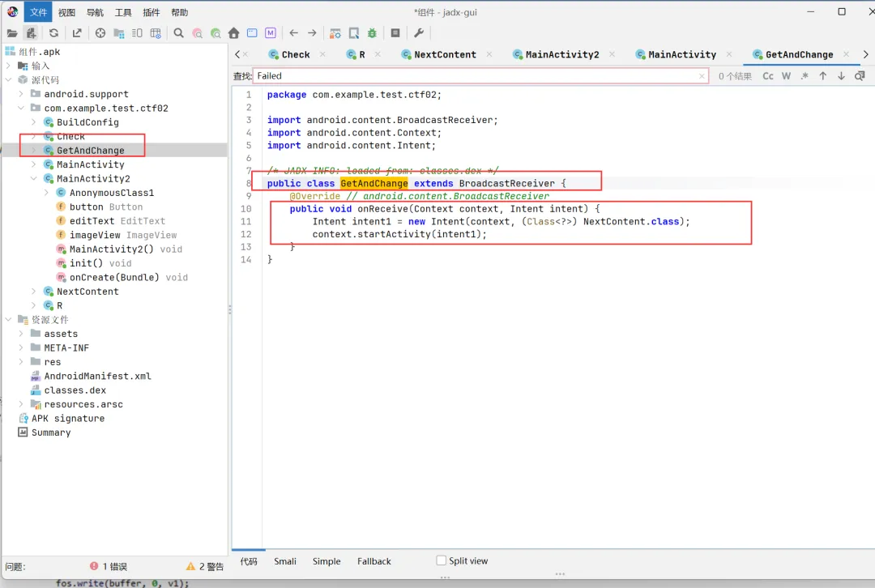Show Simple code view at bottom
This screenshot has width=875, height=588.
[327, 561]
